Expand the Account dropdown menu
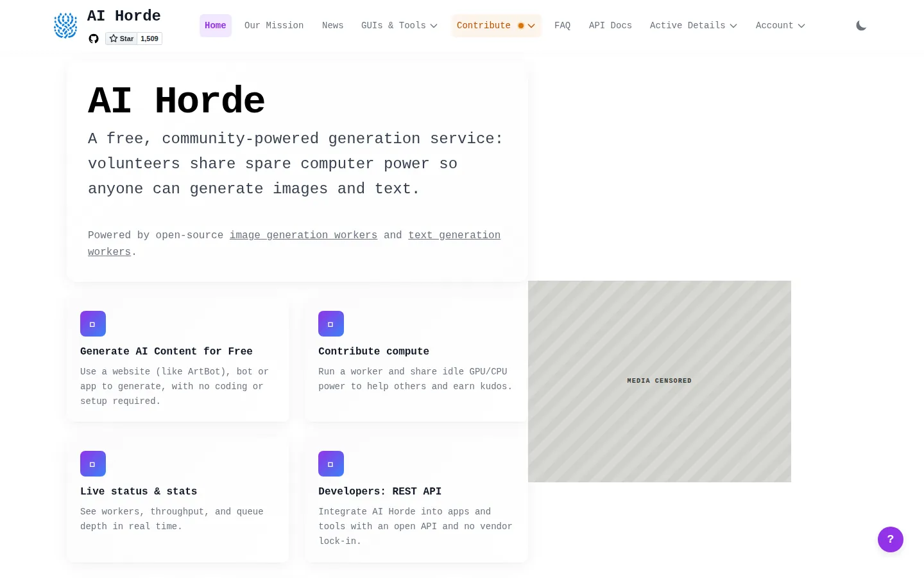 (780, 26)
